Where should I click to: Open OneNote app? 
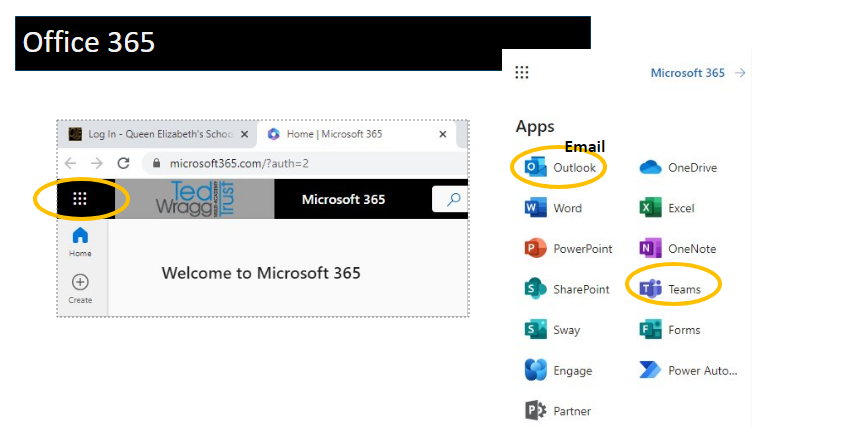(x=678, y=249)
